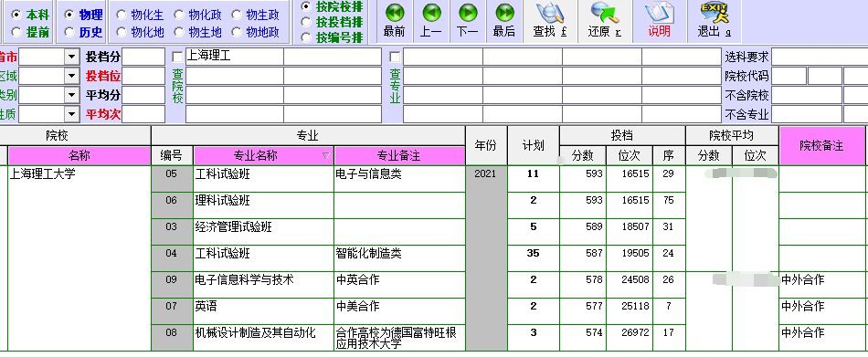Image resolution: width=868 pixels, height=357 pixels.
Task: Expand the 省市 dropdown list
Action: coord(71,57)
